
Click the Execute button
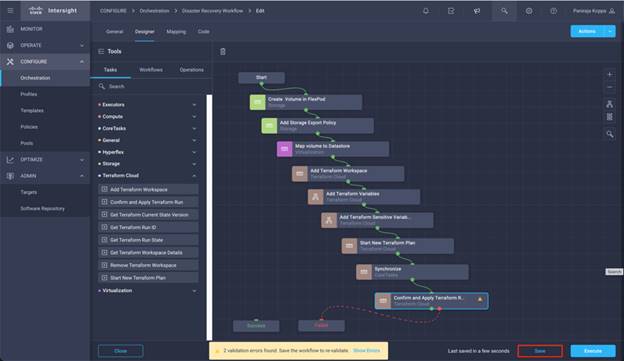coord(593,351)
